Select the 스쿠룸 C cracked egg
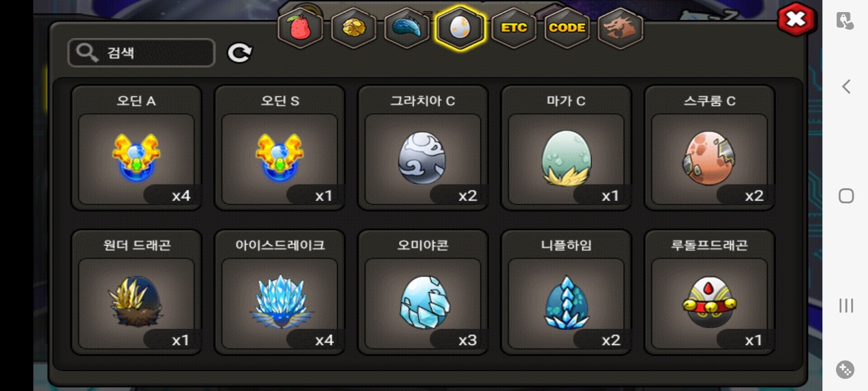868x391 pixels. click(x=709, y=148)
